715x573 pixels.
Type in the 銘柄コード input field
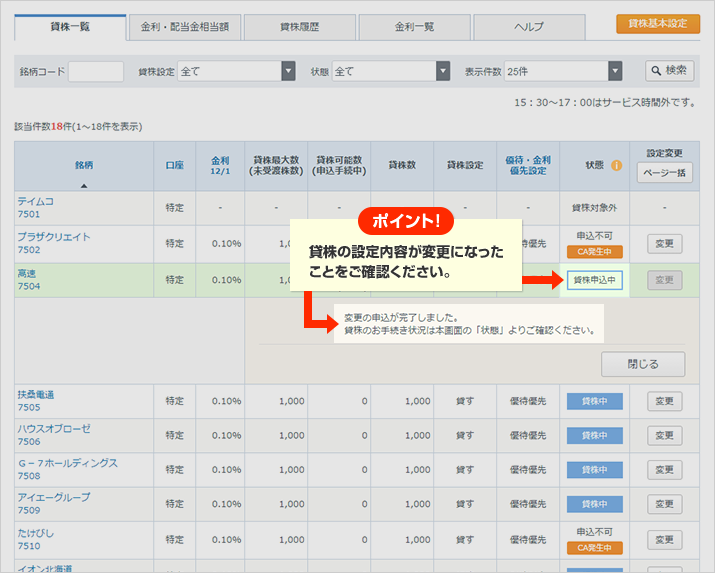[96, 72]
